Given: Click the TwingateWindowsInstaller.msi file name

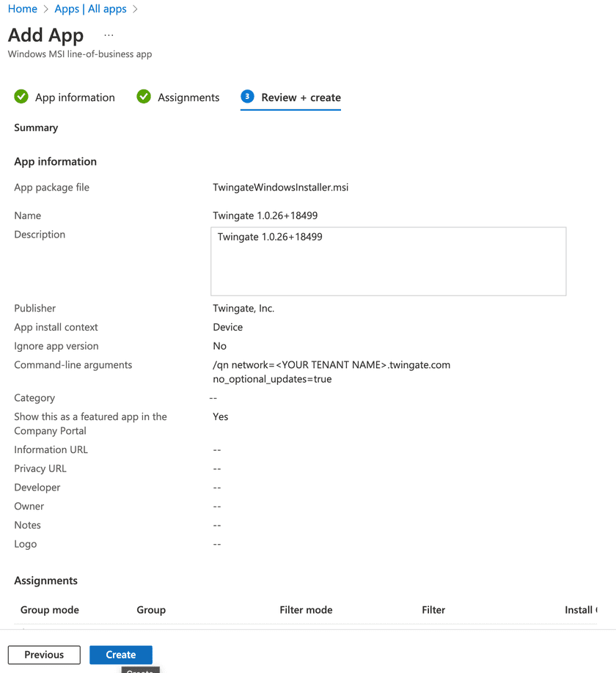Looking at the screenshot, I should coord(280,187).
